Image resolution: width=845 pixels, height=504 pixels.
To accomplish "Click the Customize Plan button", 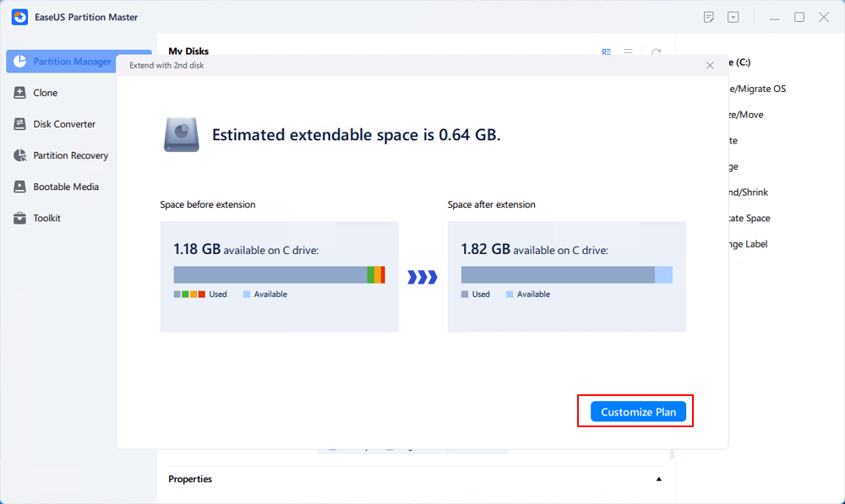I will (638, 412).
